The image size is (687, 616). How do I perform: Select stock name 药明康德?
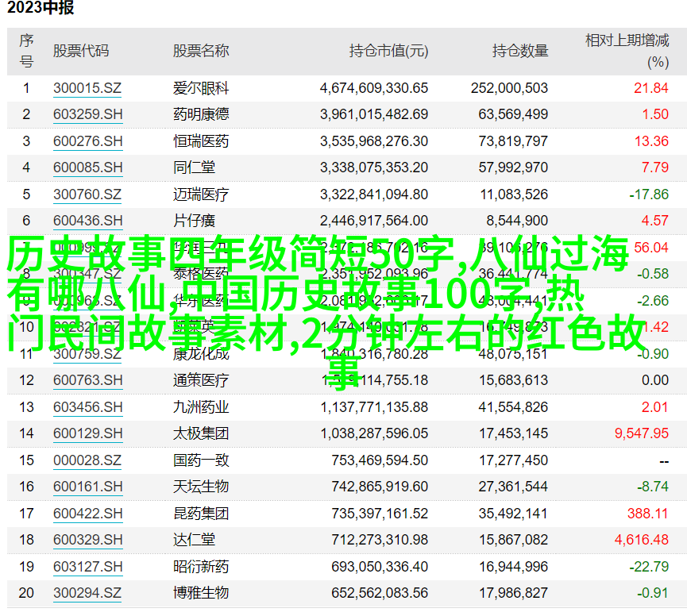click(x=201, y=115)
